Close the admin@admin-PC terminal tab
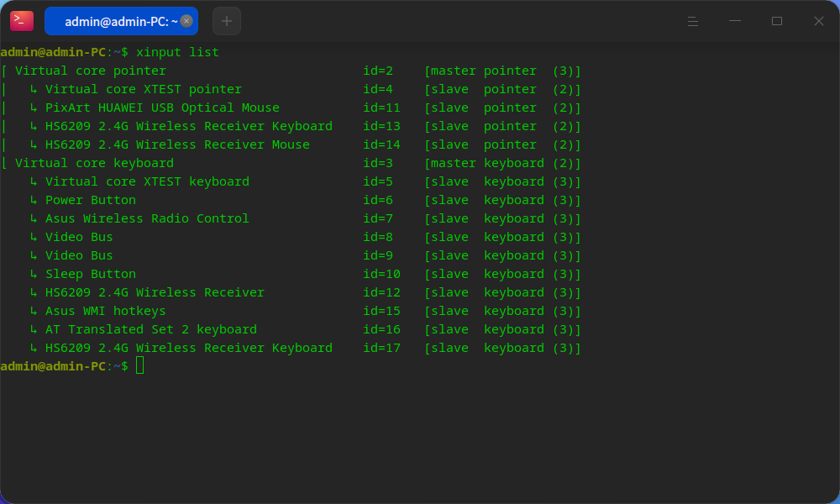The height and width of the screenshot is (504, 840). pos(186,21)
